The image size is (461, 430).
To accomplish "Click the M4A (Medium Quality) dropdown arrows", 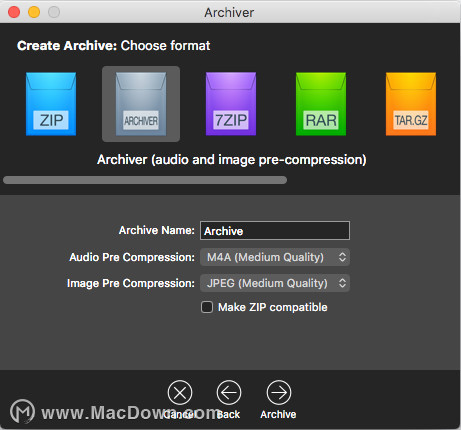I will coord(342,257).
